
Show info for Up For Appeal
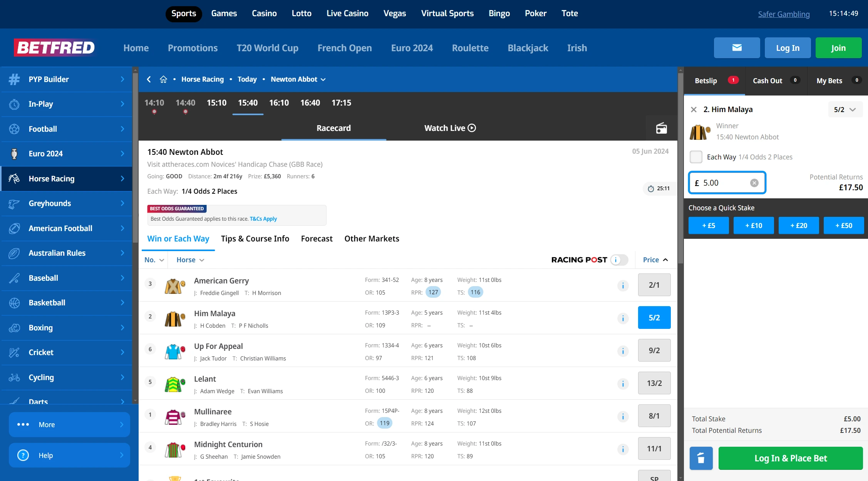(x=623, y=351)
